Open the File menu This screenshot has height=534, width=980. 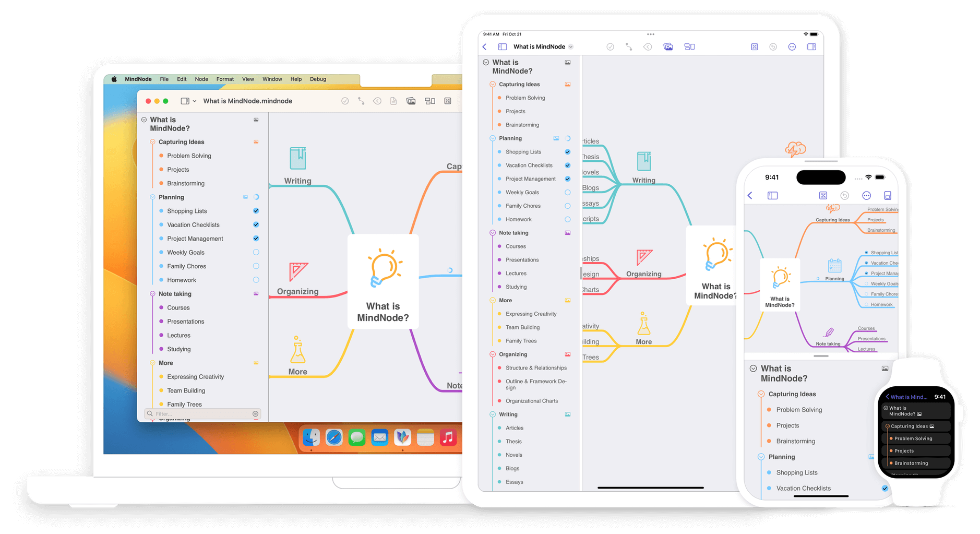[164, 79]
